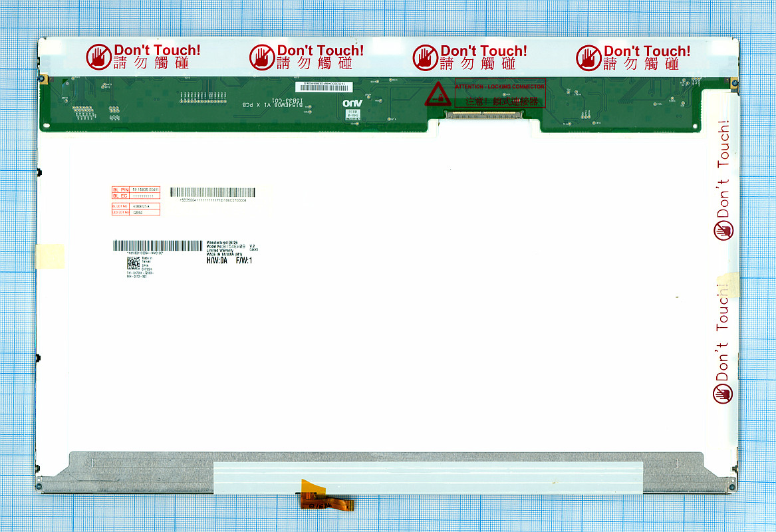Click the red padlock warning triangle
Image resolution: width=776 pixels, height=532 pixels.
click(438, 94)
